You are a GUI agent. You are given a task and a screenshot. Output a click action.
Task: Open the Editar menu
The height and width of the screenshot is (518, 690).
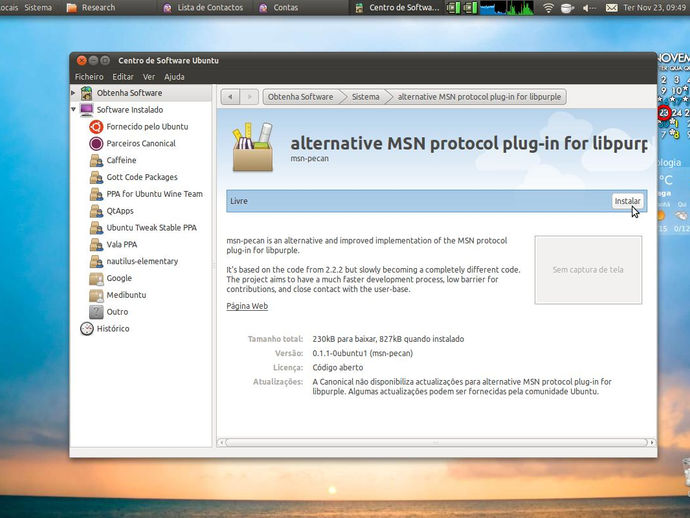click(123, 77)
